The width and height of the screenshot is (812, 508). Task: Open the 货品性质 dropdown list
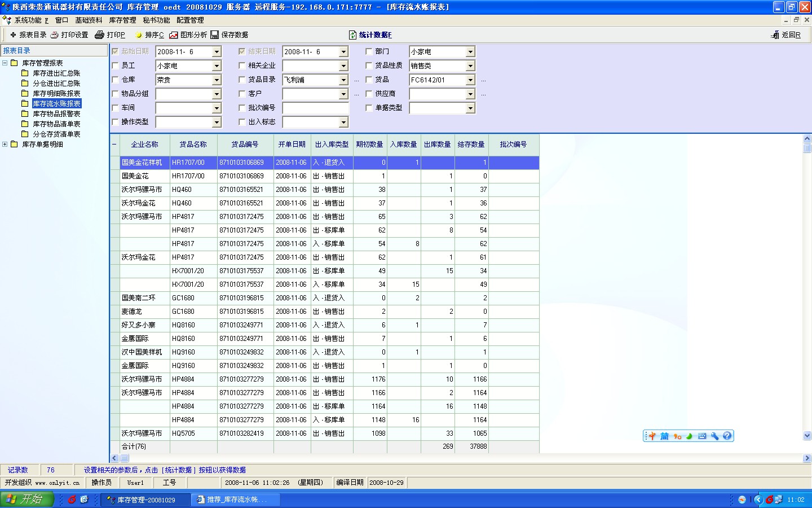click(470, 66)
